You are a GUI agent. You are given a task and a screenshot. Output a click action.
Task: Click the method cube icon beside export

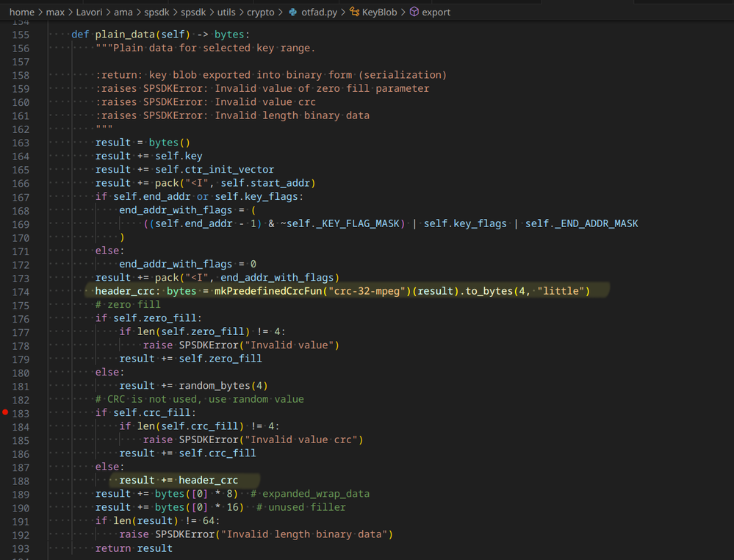pyautogui.click(x=414, y=12)
